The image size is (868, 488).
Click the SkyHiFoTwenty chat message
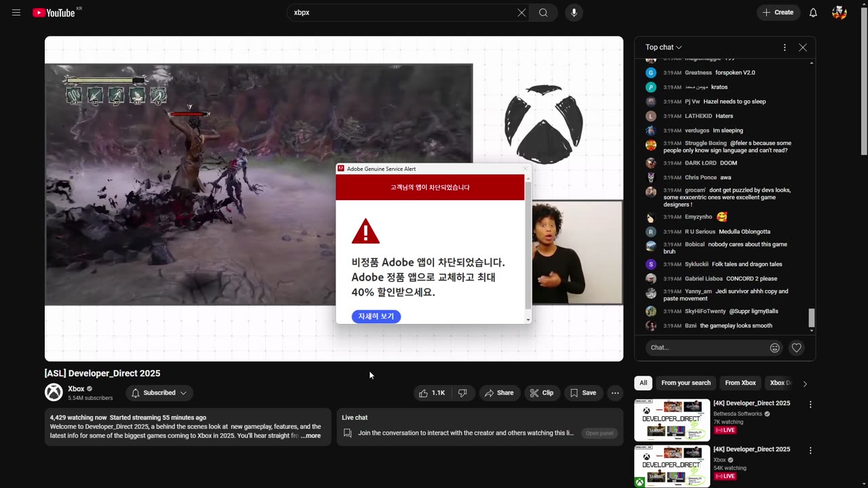tap(753, 311)
